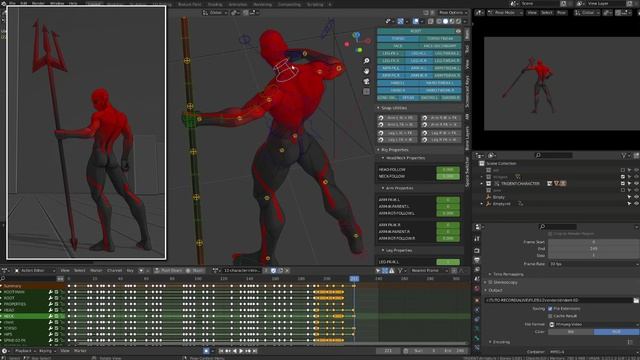Select RGB color mode
640x360 pixels.
coord(616,332)
